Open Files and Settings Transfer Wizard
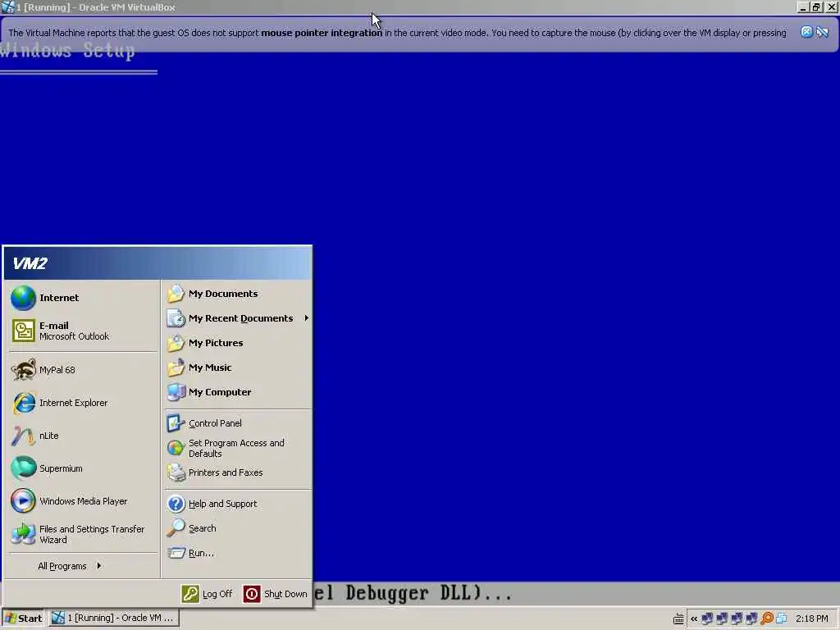The height and width of the screenshot is (630, 840). tap(82, 534)
